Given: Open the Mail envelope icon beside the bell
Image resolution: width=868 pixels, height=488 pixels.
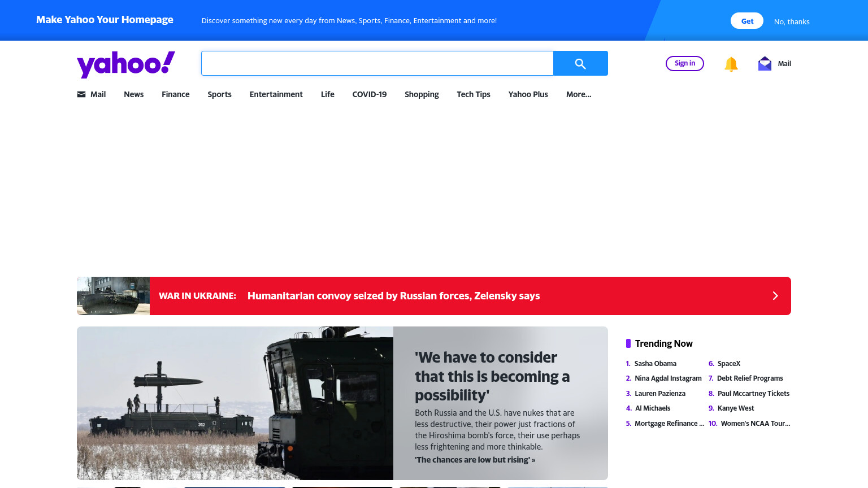Looking at the screenshot, I should (x=765, y=63).
